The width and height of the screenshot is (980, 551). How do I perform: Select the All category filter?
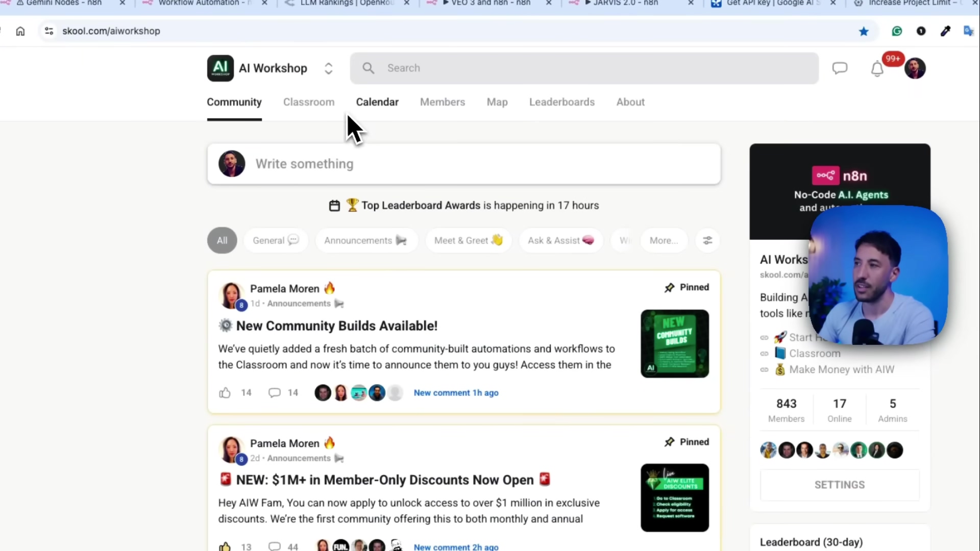coord(222,240)
